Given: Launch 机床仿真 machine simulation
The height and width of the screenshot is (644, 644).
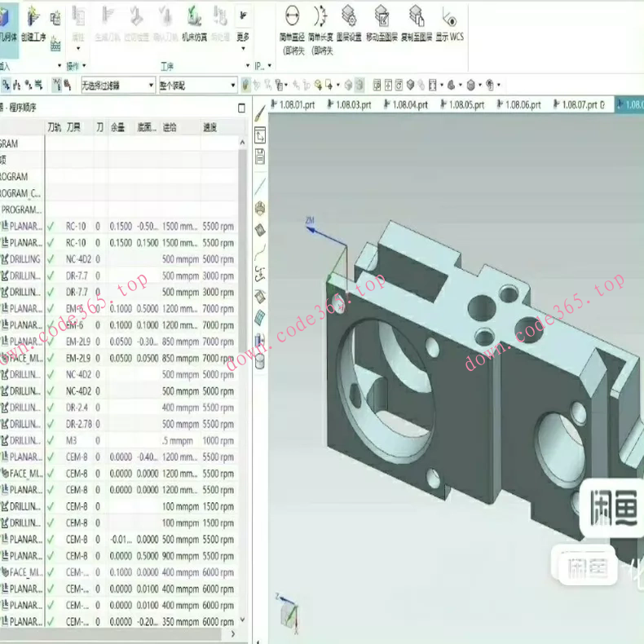Looking at the screenshot, I should (x=194, y=24).
